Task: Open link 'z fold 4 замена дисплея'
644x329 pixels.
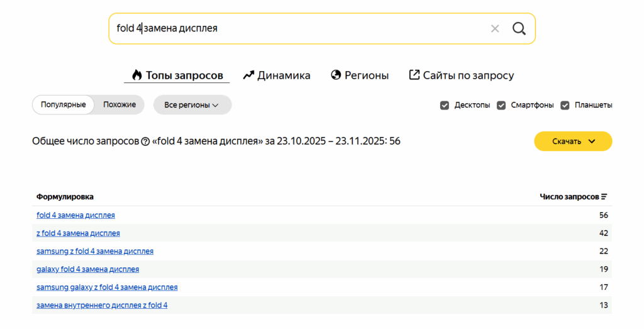Action: pyautogui.click(x=78, y=233)
